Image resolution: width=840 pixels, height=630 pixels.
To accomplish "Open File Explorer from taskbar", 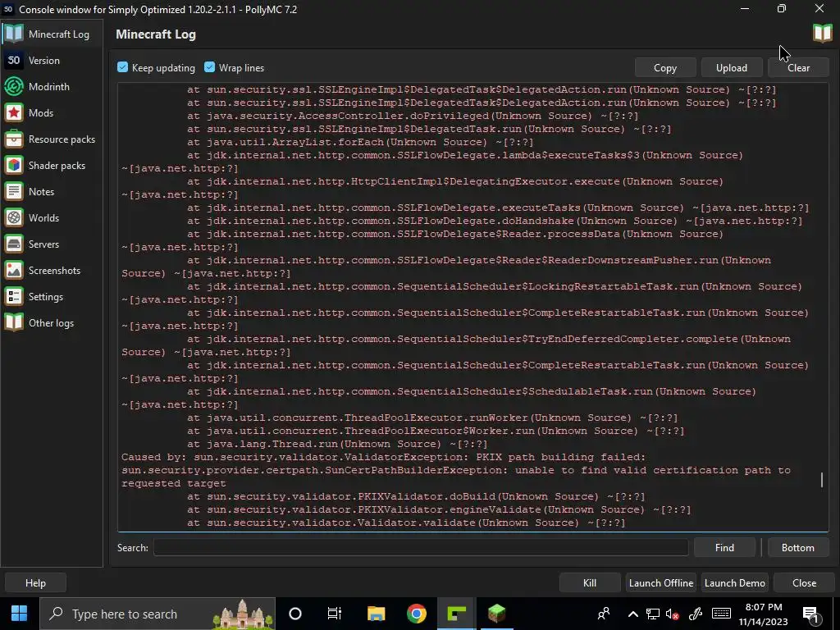I will pyautogui.click(x=376, y=614).
